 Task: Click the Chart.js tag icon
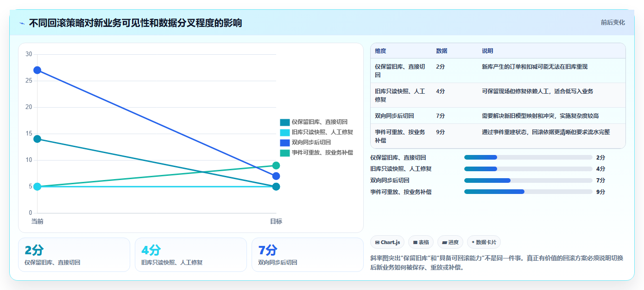point(377,242)
